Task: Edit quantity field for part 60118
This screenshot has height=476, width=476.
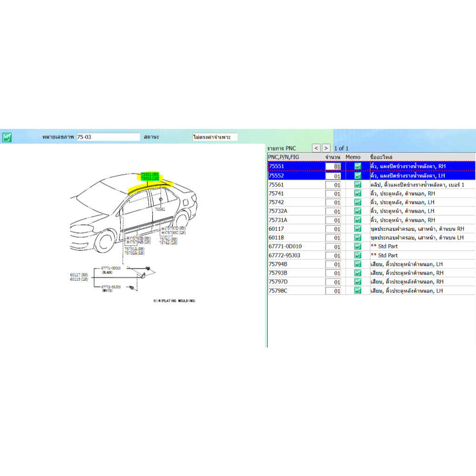Action: click(333, 238)
